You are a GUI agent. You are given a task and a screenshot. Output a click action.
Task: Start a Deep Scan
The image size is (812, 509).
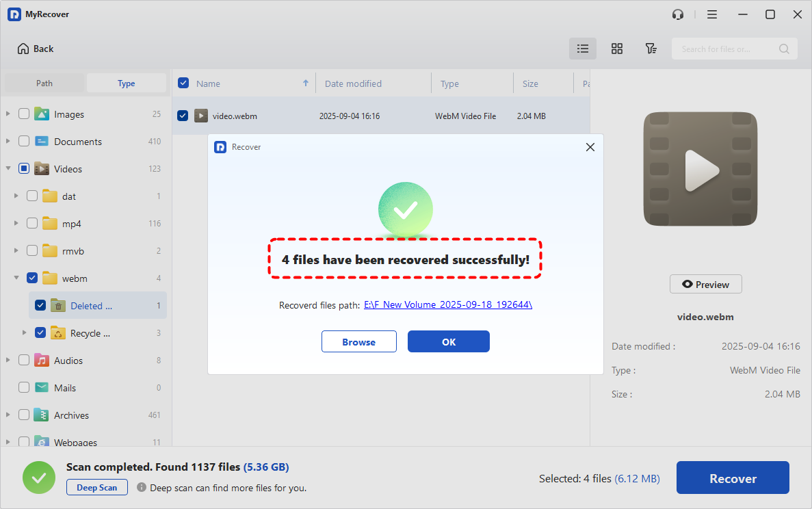97,487
